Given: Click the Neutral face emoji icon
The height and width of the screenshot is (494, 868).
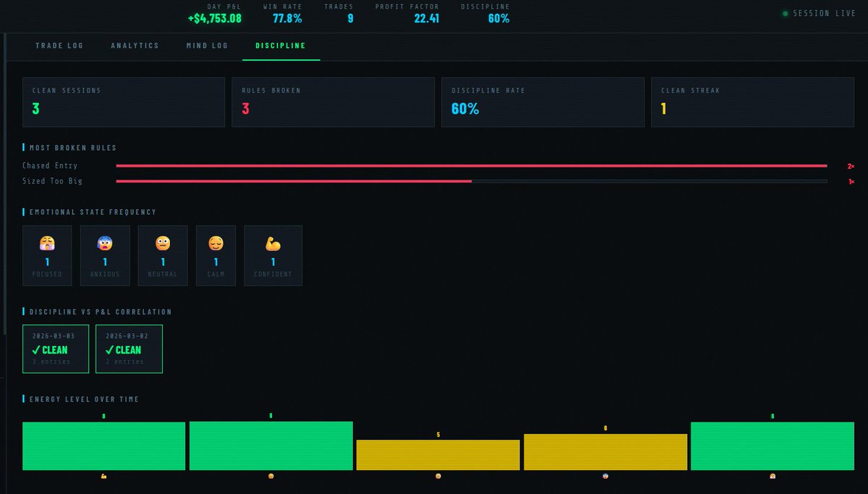Looking at the screenshot, I should click(163, 244).
